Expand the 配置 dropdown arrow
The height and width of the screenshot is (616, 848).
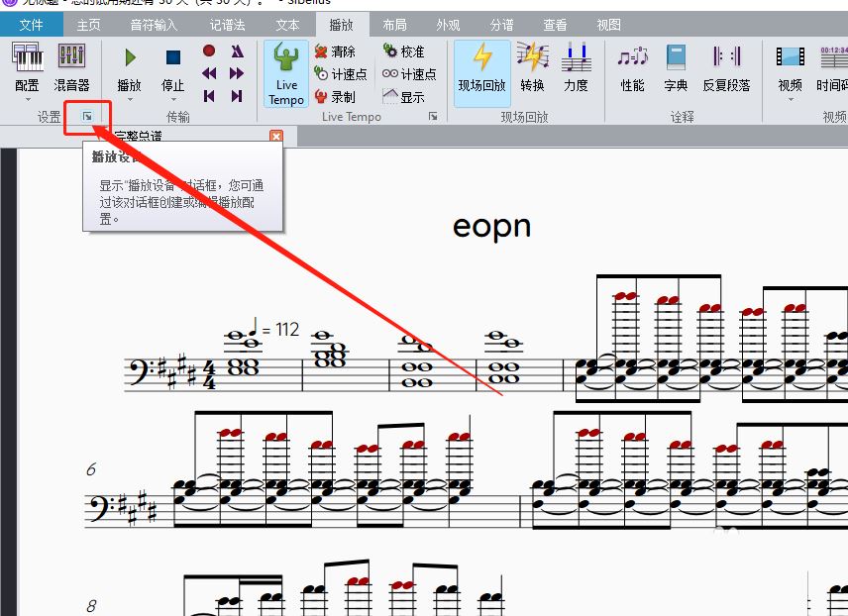point(27,99)
